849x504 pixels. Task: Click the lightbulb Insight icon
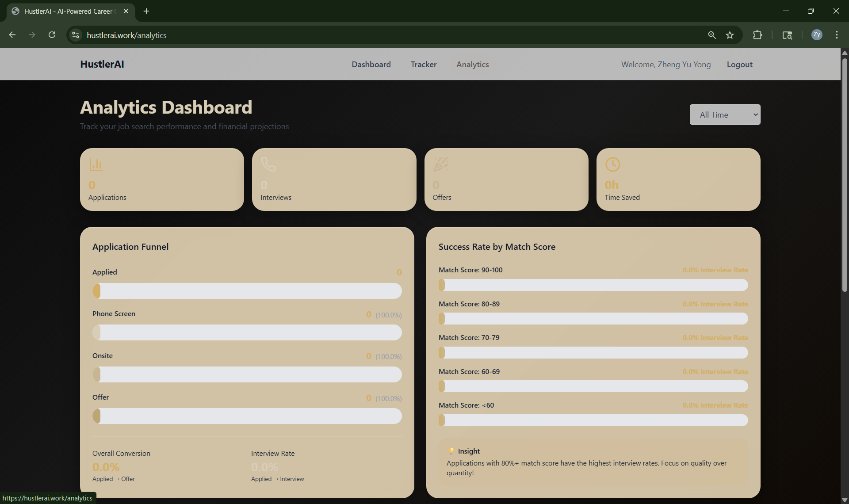(x=451, y=451)
